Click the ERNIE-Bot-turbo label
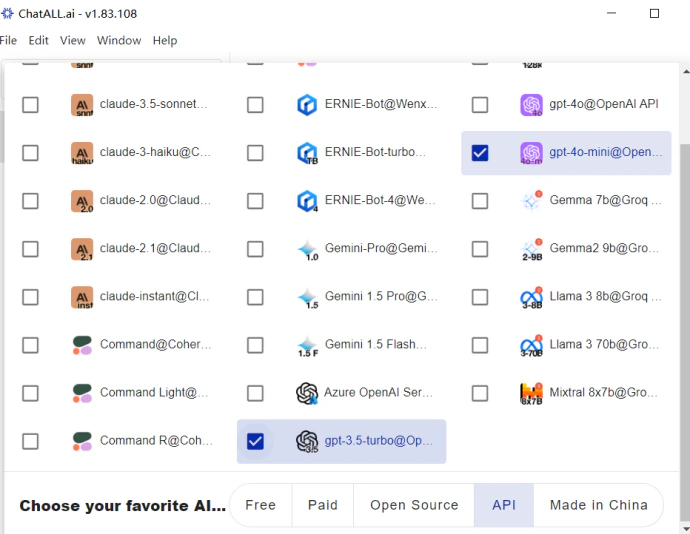The height and width of the screenshot is (534, 690). tap(375, 152)
